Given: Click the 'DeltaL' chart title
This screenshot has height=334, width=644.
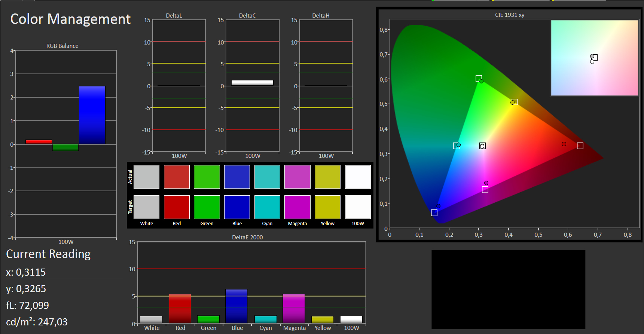Looking at the screenshot, I should 174,15.
